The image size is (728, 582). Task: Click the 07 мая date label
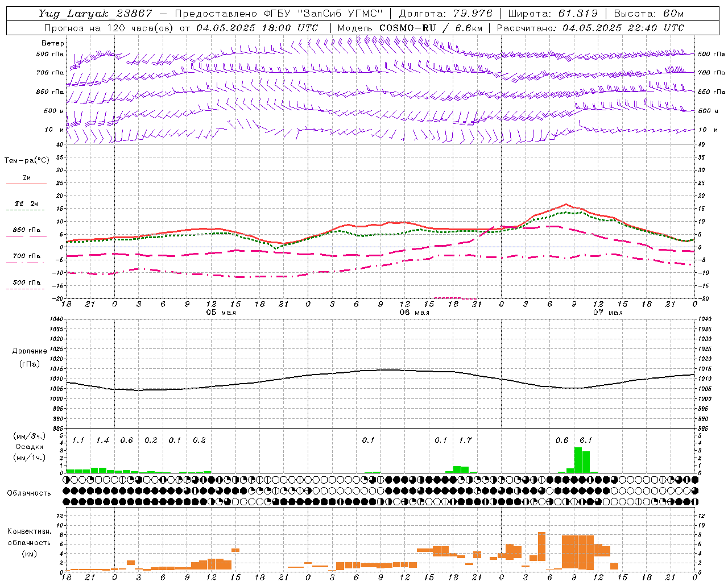click(607, 313)
